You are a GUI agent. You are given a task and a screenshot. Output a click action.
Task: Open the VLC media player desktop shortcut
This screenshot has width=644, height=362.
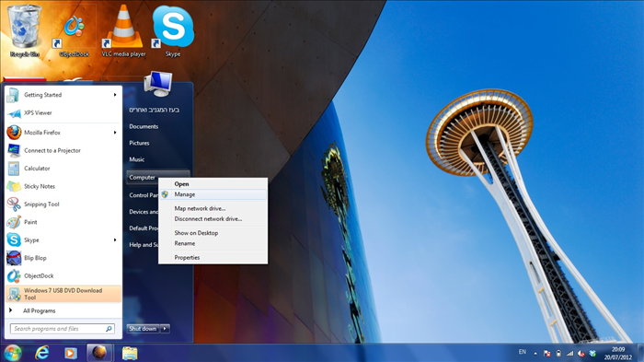pyautogui.click(x=123, y=30)
